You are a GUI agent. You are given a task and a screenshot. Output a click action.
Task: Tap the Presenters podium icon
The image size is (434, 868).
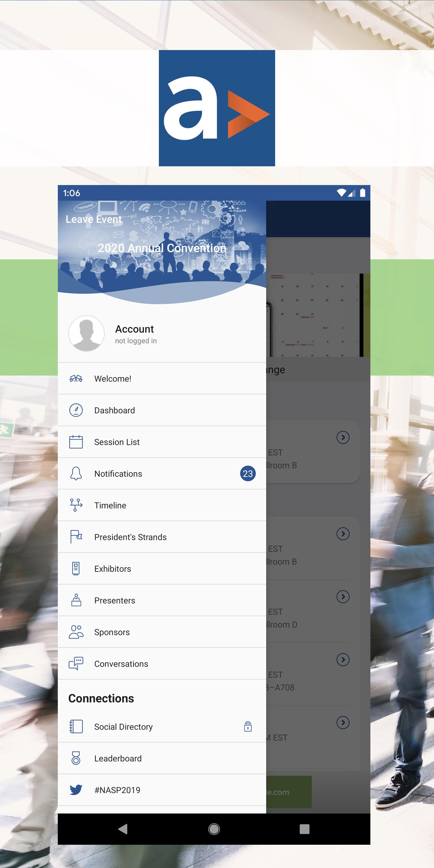coord(76,600)
